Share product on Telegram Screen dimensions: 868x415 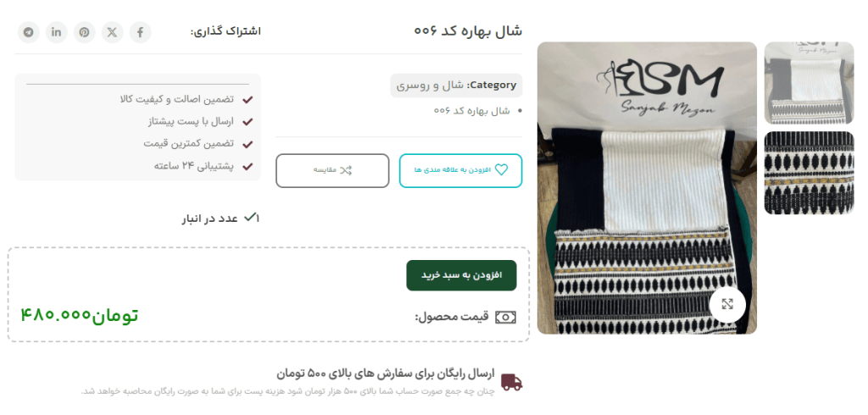(28, 32)
